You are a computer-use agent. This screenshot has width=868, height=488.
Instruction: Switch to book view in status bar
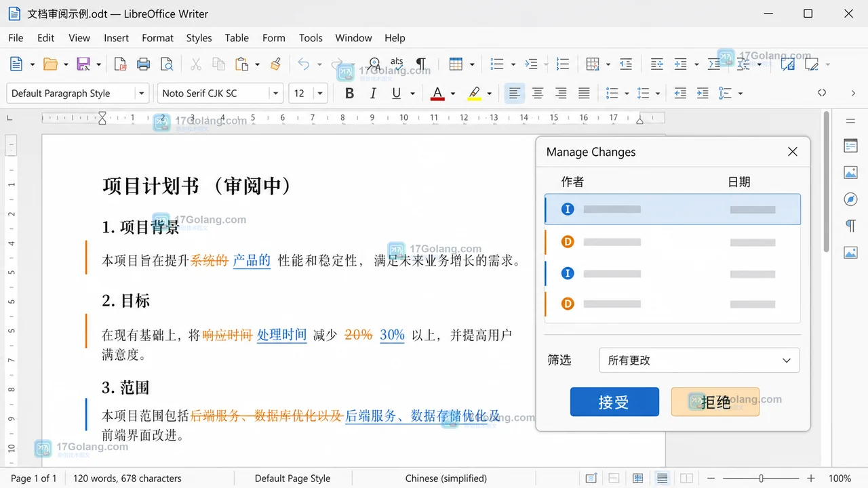[x=687, y=479]
